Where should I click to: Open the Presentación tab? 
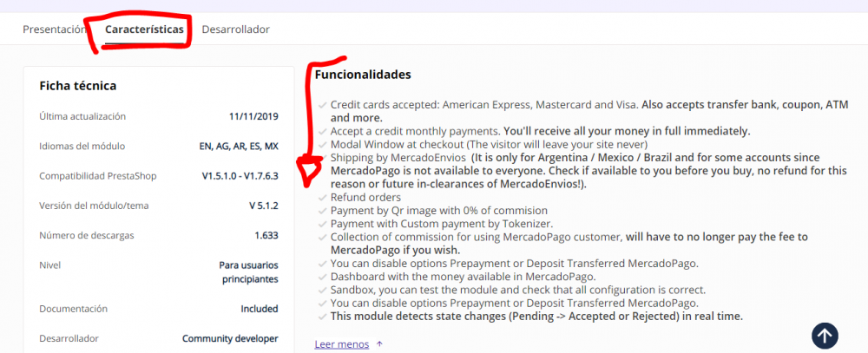(54, 29)
